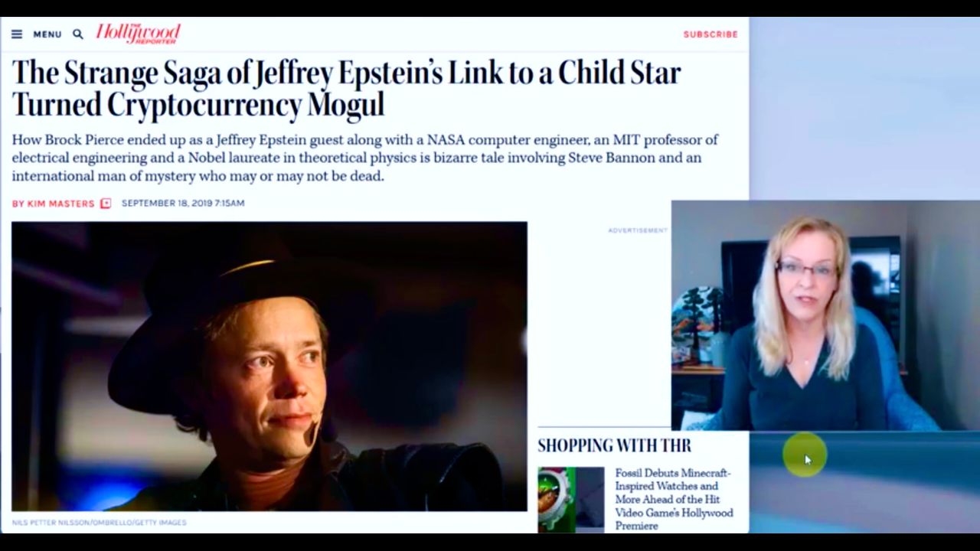Open the hamburger menu icon

(x=17, y=34)
